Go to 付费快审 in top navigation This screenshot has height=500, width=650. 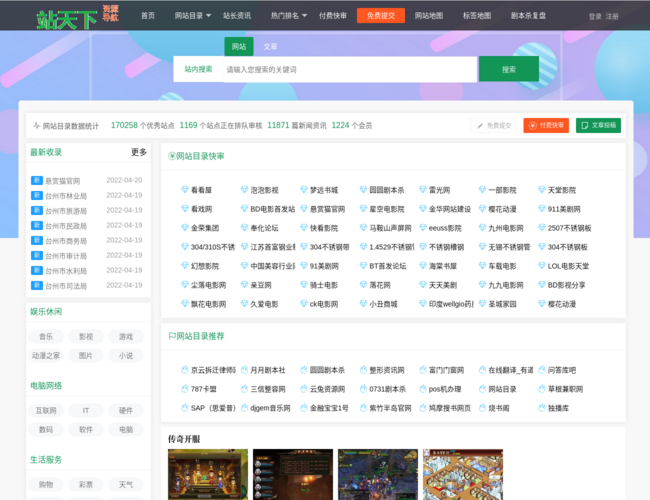point(333,16)
